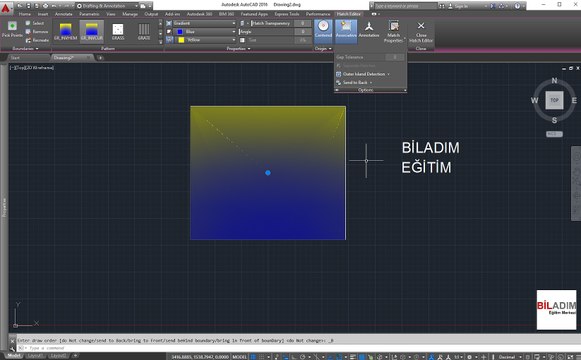Open the Blue gradient color dropdown
The width and height of the screenshot is (581, 360).
[x=204, y=31]
